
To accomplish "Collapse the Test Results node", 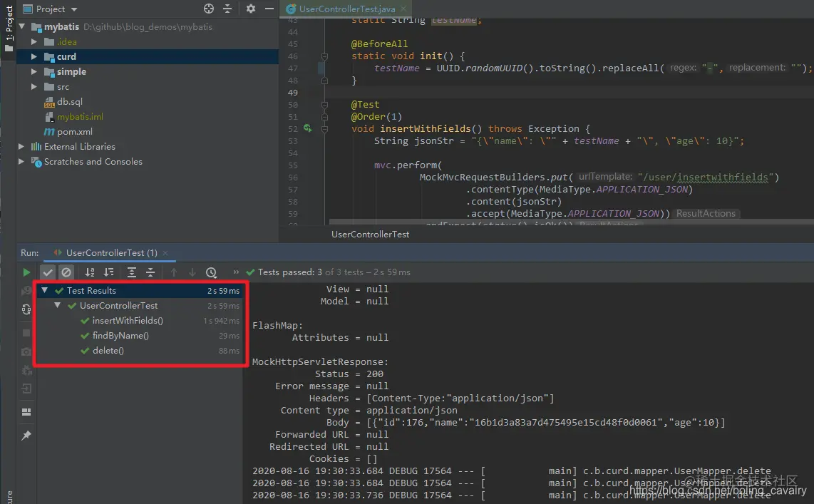I will (45, 291).
